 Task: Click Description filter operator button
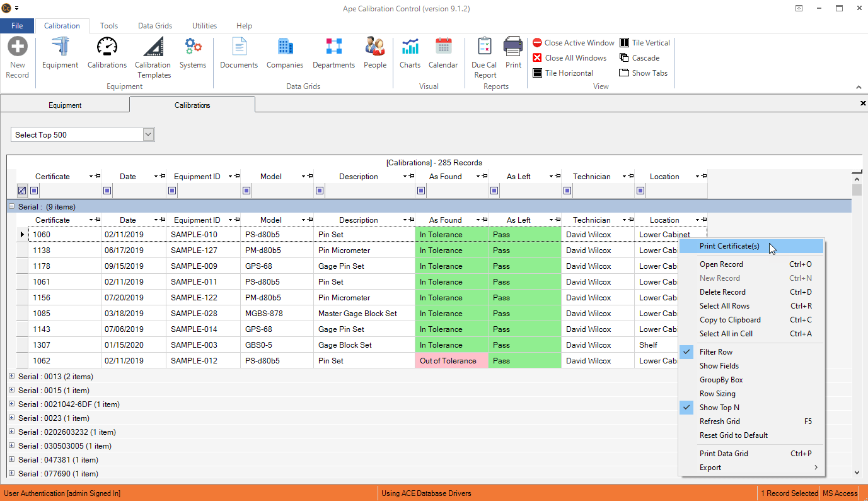tap(320, 191)
